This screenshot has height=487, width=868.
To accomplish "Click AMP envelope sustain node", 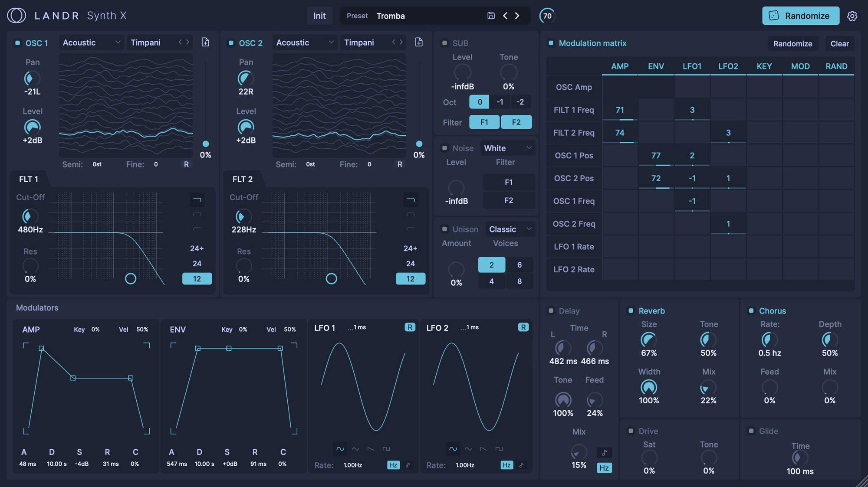I will (x=73, y=378).
